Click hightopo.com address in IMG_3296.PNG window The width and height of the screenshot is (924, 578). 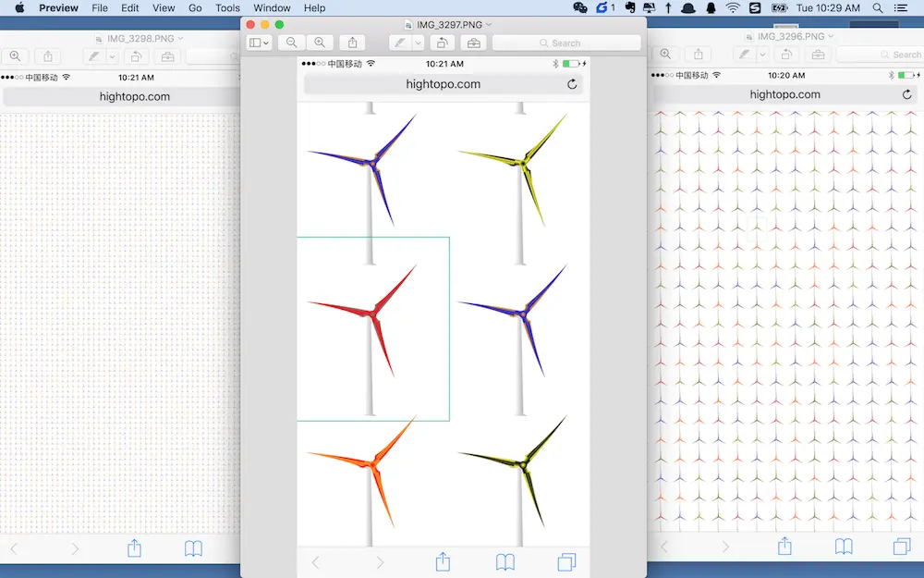point(784,94)
